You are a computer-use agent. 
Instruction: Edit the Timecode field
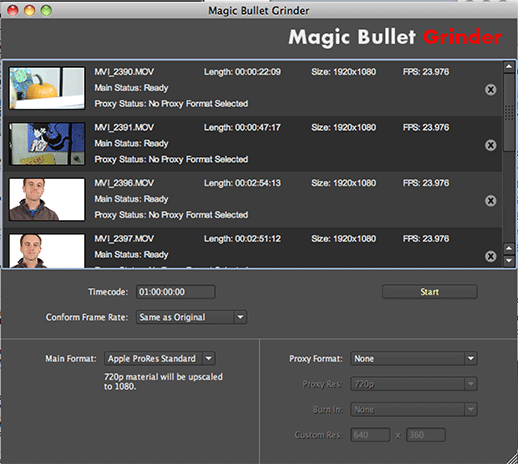click(x=176, y=292)
